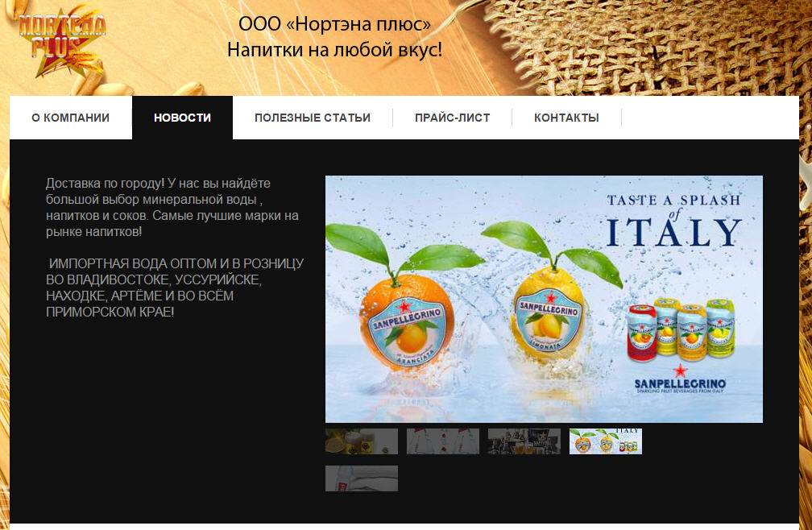Show the first gallery thumbnail with beer
812x530 pixels.
(x=362, y=441)
